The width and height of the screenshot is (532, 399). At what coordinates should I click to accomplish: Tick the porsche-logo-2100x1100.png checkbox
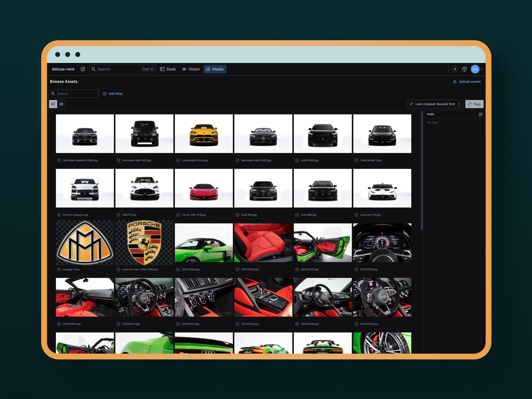[118, 269]
